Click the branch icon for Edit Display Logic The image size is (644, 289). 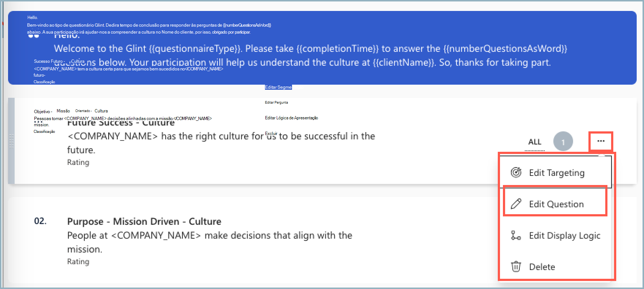click(x=516, y=235)
